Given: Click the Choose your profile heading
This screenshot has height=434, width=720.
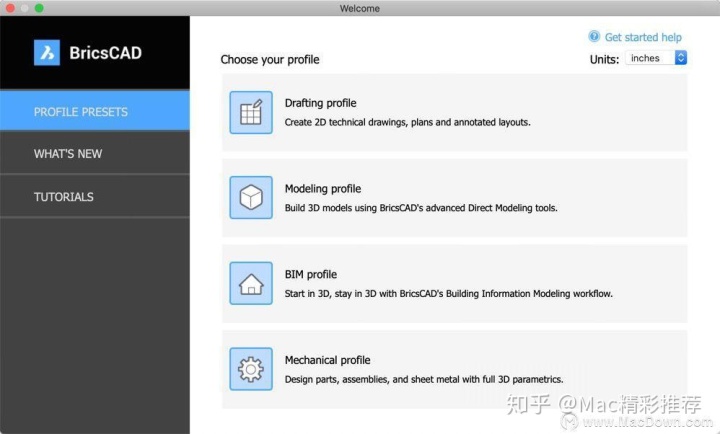Looking at the screenshot, I should point(270,60).
